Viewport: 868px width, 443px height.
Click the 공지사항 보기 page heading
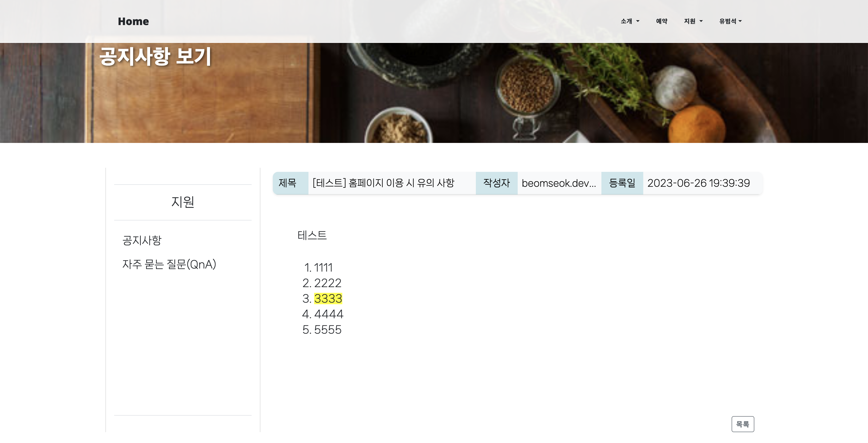(x=155, y=56)
